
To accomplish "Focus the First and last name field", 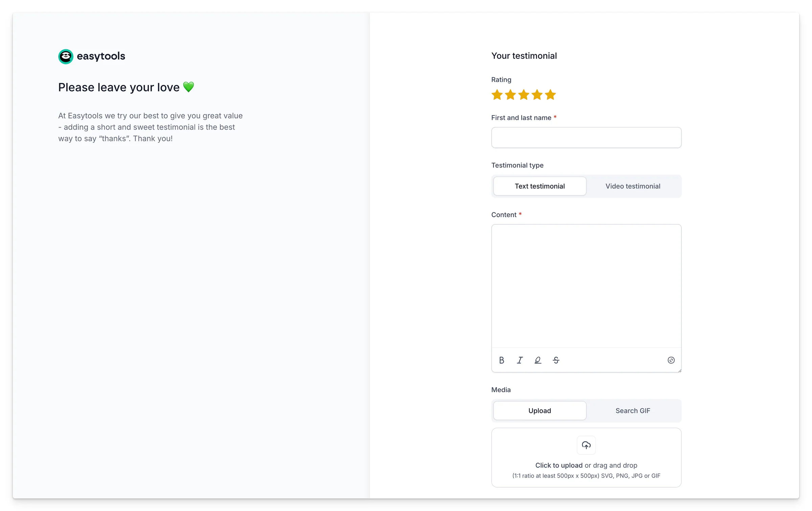I will (586, 137).
